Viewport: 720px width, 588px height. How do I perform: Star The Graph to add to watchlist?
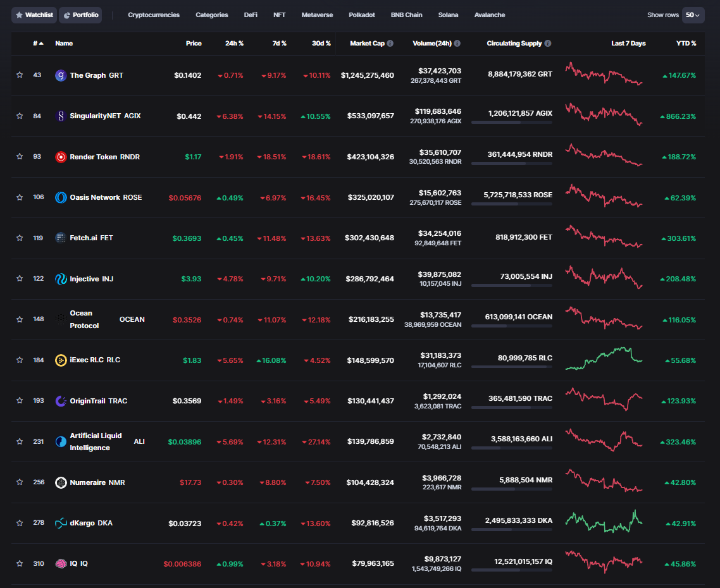pyautogui.click(x=20, y=75)
